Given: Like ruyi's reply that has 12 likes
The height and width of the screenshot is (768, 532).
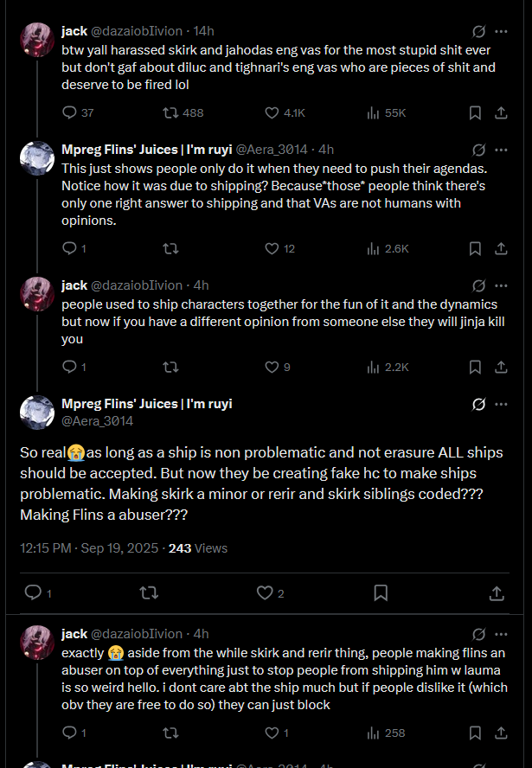Looking at the screenshot, I should click(x=272, y=248).
